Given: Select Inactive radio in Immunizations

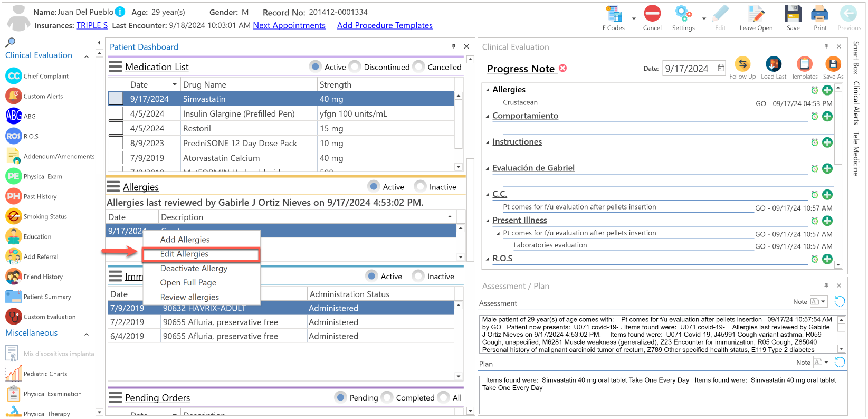Looking at the screenshot, I should pyautogui.click(x=418, y=276).
